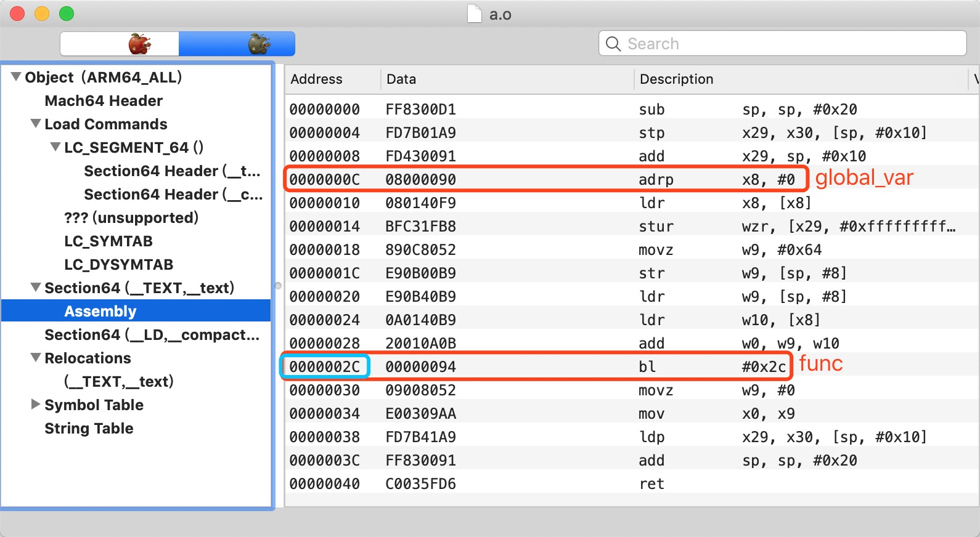Click address 00000004 row
The width and height of the screenshot is (980, 537).
click(x=632, y=132)
